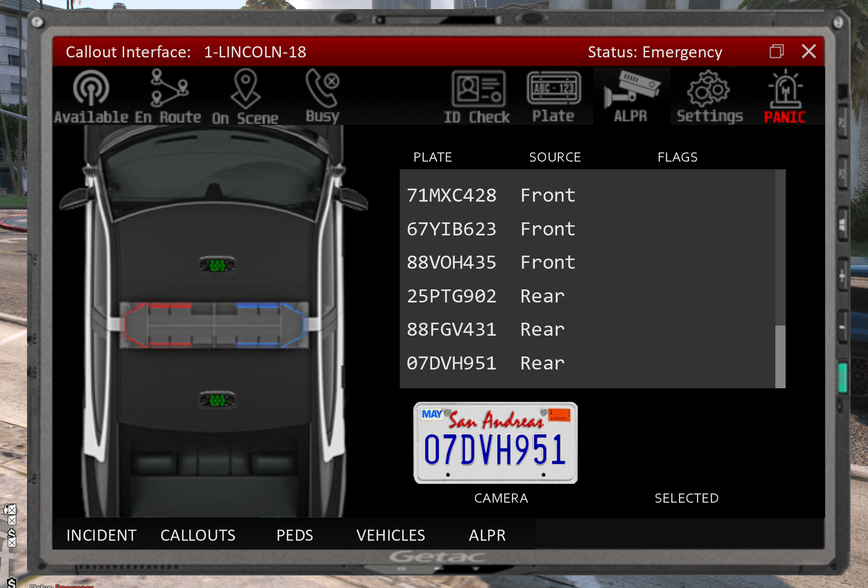Open the ID Check tool

[x=477, y=97]
